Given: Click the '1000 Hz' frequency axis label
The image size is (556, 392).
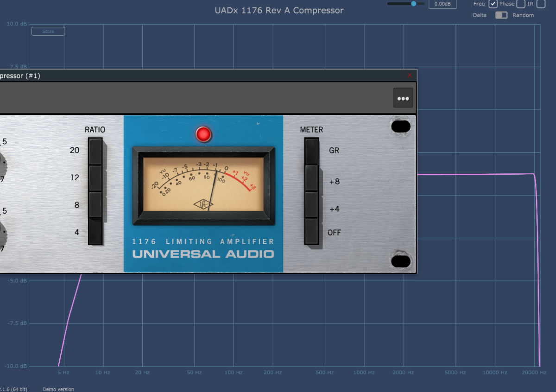Looking at the screenshot, I should tap(364, 373).
